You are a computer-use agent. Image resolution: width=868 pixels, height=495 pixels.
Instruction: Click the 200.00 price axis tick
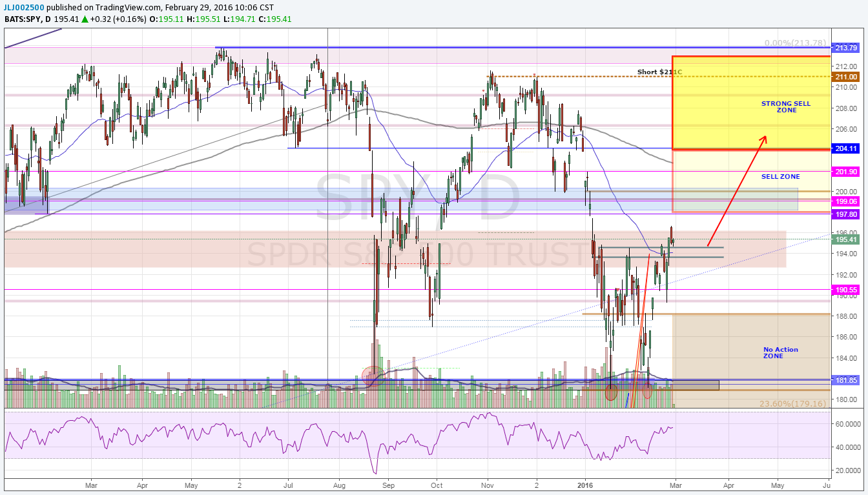click(x=846, y=192)
